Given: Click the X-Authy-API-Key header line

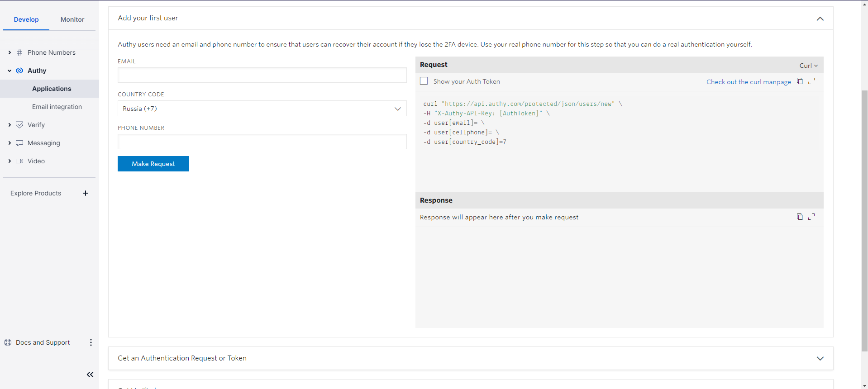Looking at the screenshot, I should pos(486,113).
